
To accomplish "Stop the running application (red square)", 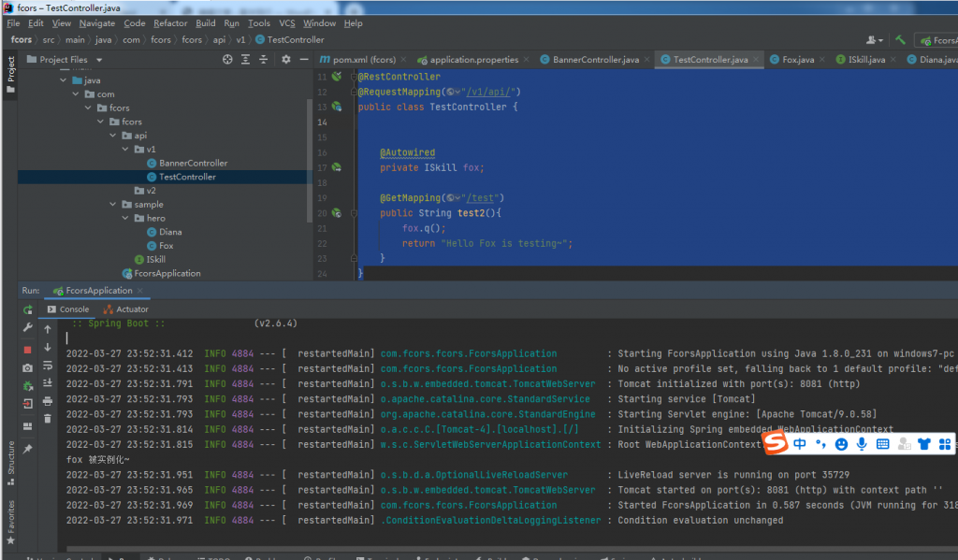I will coord(27,350).
